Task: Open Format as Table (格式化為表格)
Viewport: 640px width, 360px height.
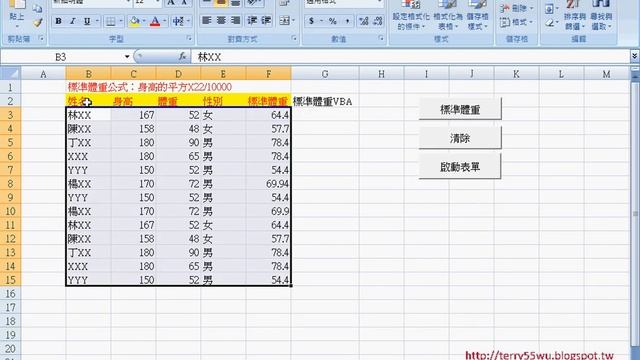Action: point(448,15)
